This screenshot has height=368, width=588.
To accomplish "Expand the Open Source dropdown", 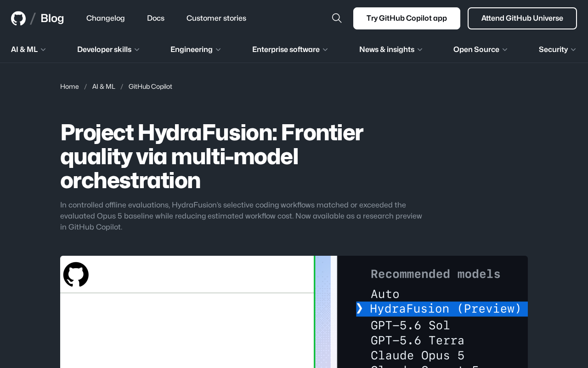I will (x=481, y=49).
